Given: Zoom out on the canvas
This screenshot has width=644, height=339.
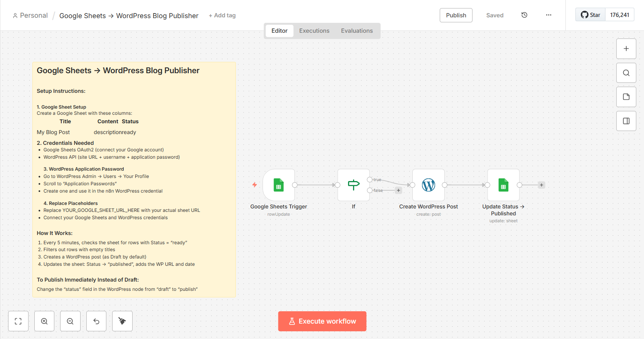Looking at the screenshot, I should pyautogui.click(x=70, y=321).
